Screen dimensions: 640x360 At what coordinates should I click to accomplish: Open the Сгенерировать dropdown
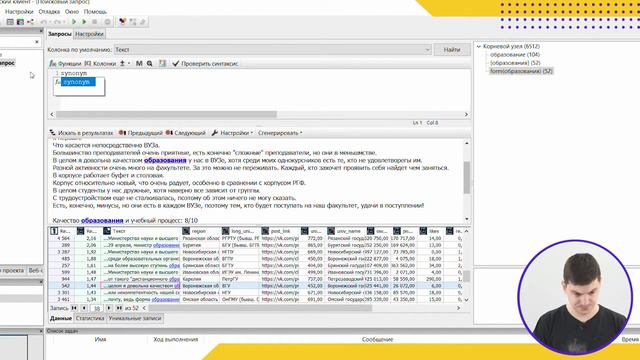(x=280, y=133)
